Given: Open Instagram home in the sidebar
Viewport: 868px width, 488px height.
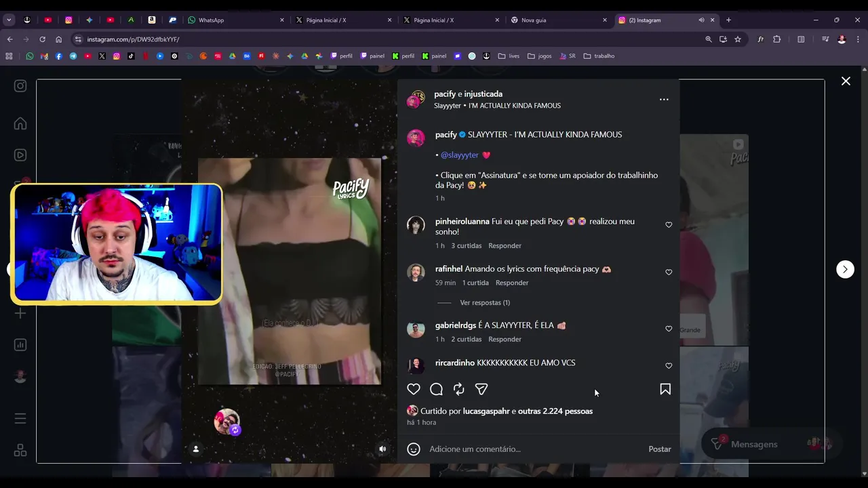Looking at the screenshot, I should [20, 123].
